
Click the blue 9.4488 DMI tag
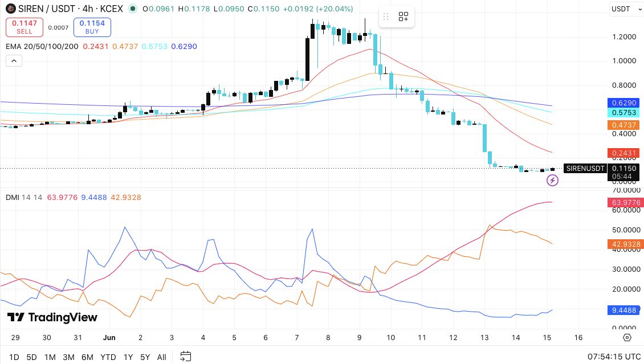623,310
